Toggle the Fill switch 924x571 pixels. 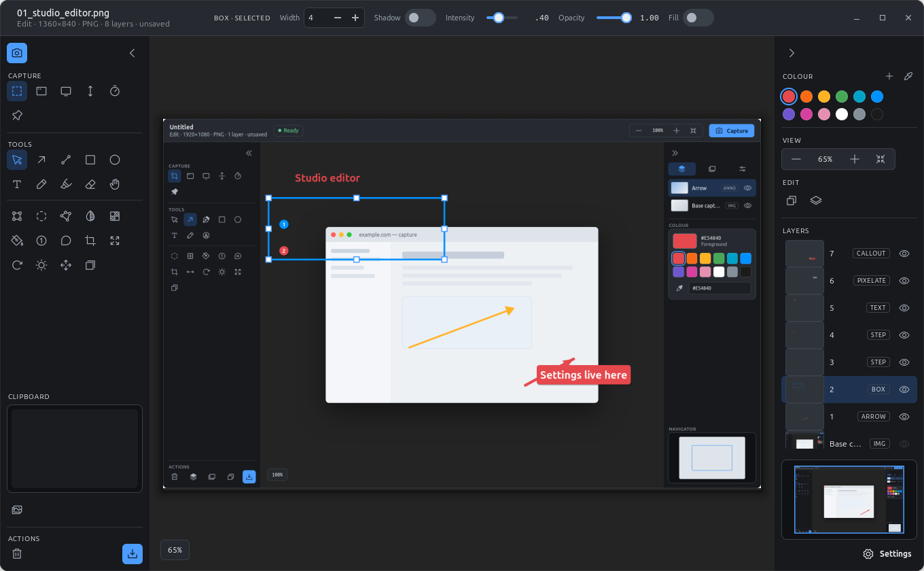click(x=698, y=18)
